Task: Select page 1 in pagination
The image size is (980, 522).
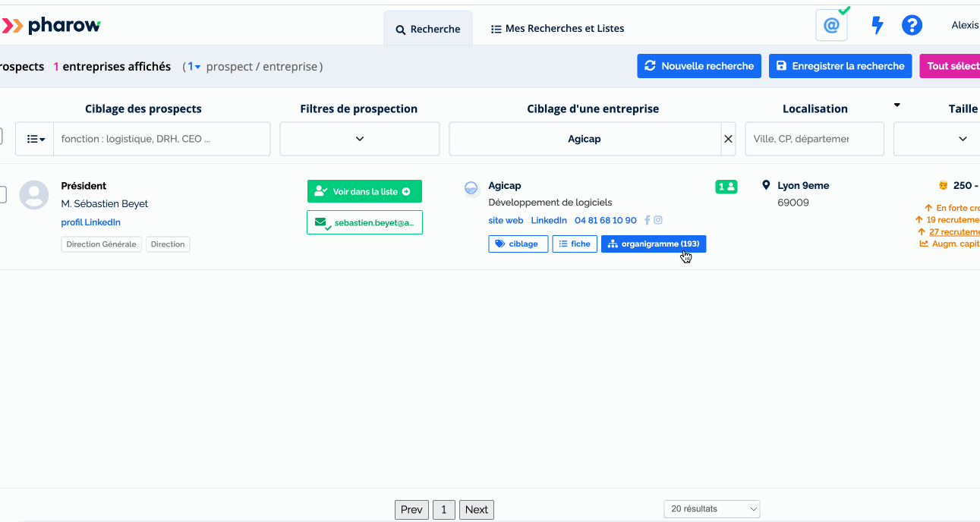Action: [x=444, y=510]
